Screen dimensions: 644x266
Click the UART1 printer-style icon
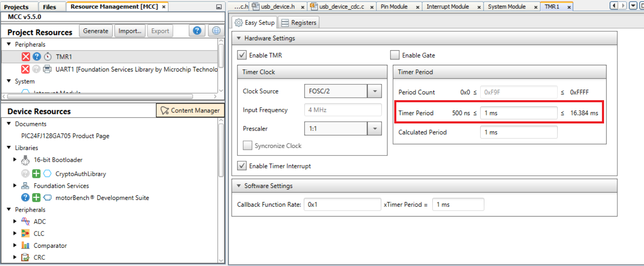point(48,69)
